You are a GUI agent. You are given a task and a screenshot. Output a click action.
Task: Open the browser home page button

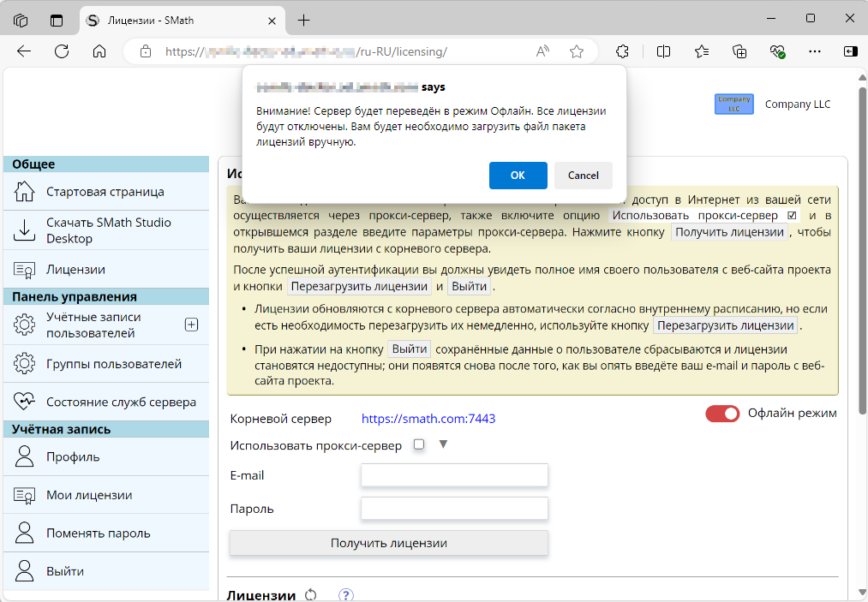(99, 51)
